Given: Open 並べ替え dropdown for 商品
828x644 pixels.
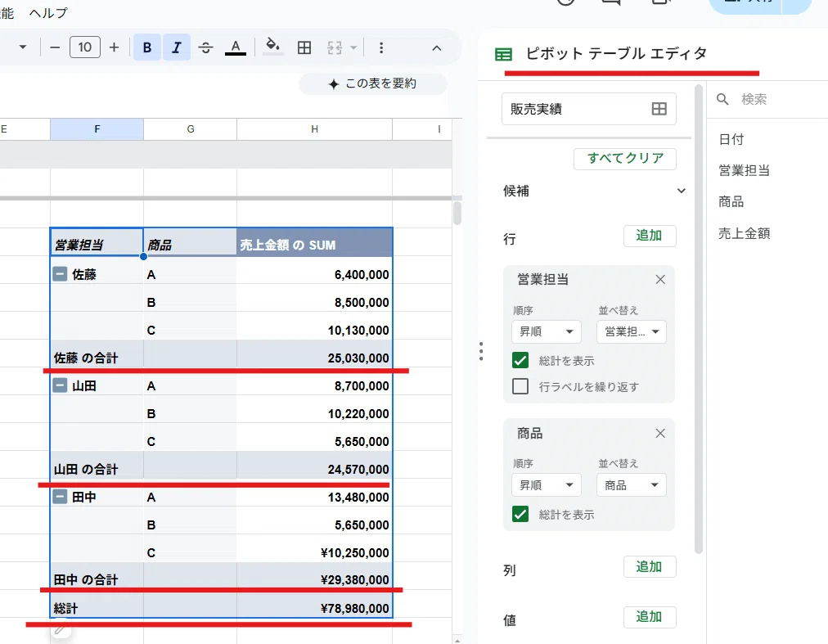Looking at the screenshot, I should tap(632, 485).
